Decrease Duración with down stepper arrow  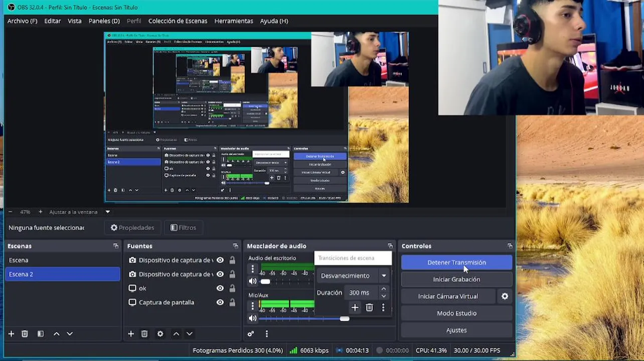[x=384, y=296]
